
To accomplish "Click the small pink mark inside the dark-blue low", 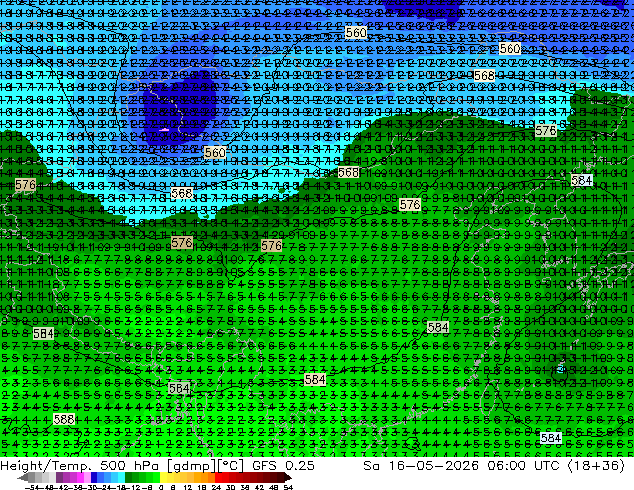I will (x=164, y=130).
